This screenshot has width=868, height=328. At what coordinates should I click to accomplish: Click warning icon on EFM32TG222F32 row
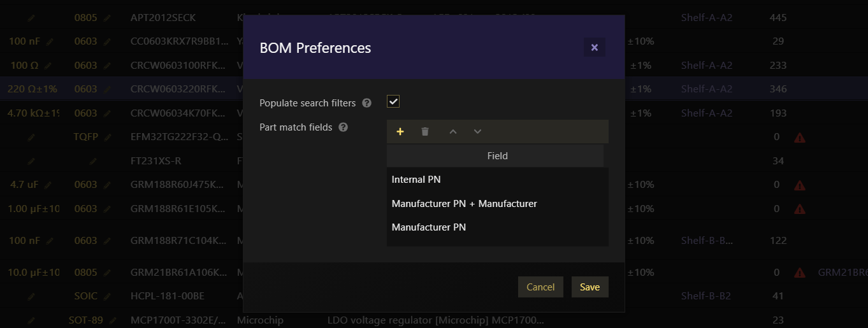pos(800,137)
